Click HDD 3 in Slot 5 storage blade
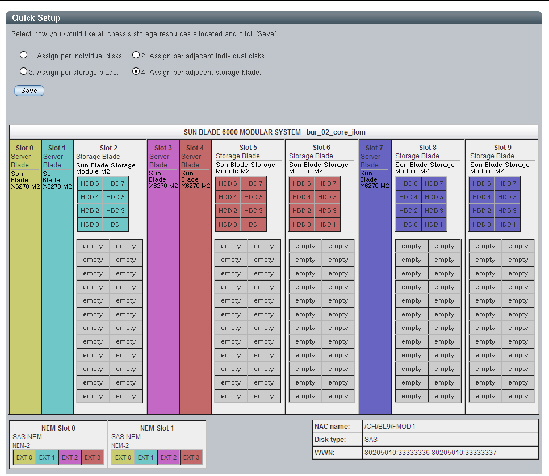Viewport: 549px width, 476px height. [x=254, y=211]
